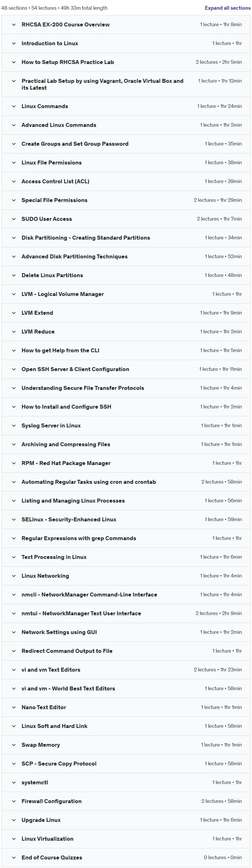Select RPM - Red Hat Package Manager section

pos(126,464)
